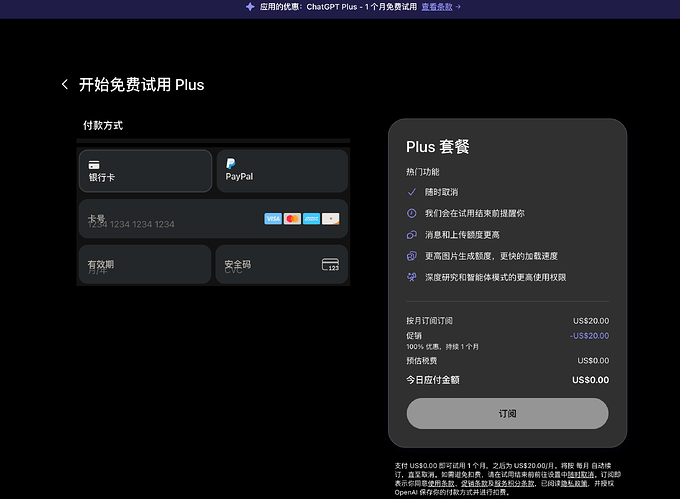
Task: Click the icon beside 更高图片生成额度
Action: pos(412,256)
